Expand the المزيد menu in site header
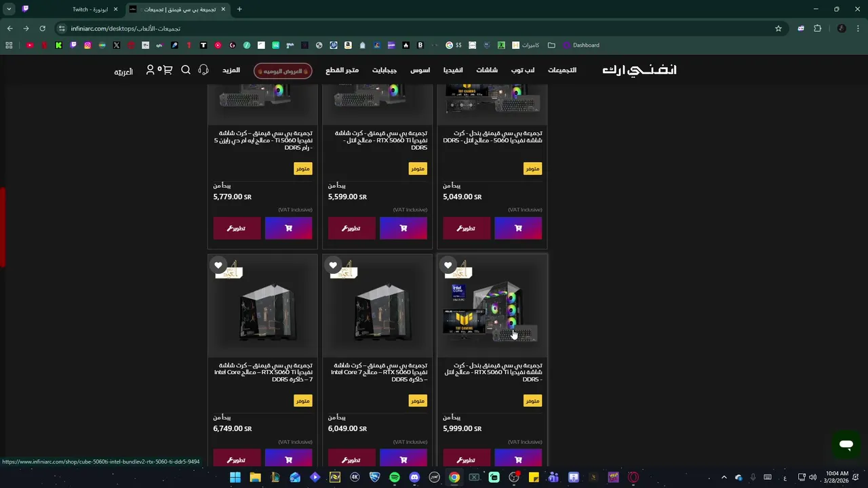The width and height of the screenshot is (868, 488). coord(231,70)
